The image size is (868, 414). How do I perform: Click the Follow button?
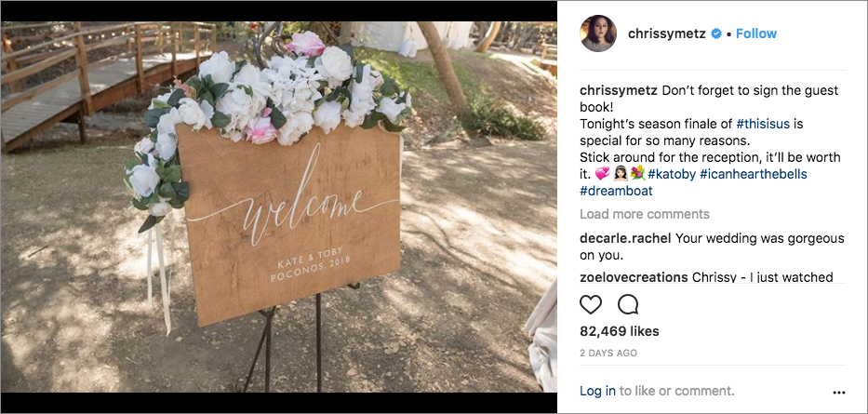[756, 33]
